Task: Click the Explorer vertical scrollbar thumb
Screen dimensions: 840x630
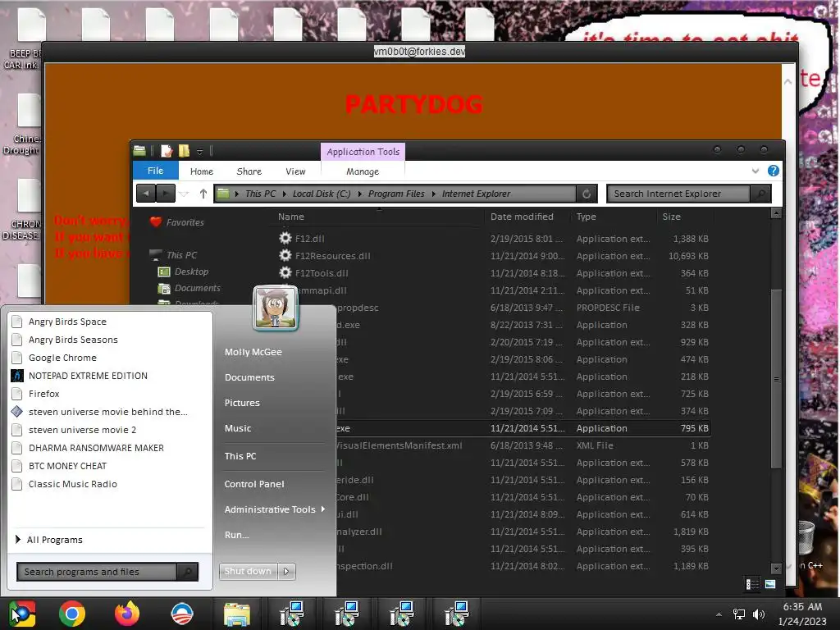Action: coord(776,378)
